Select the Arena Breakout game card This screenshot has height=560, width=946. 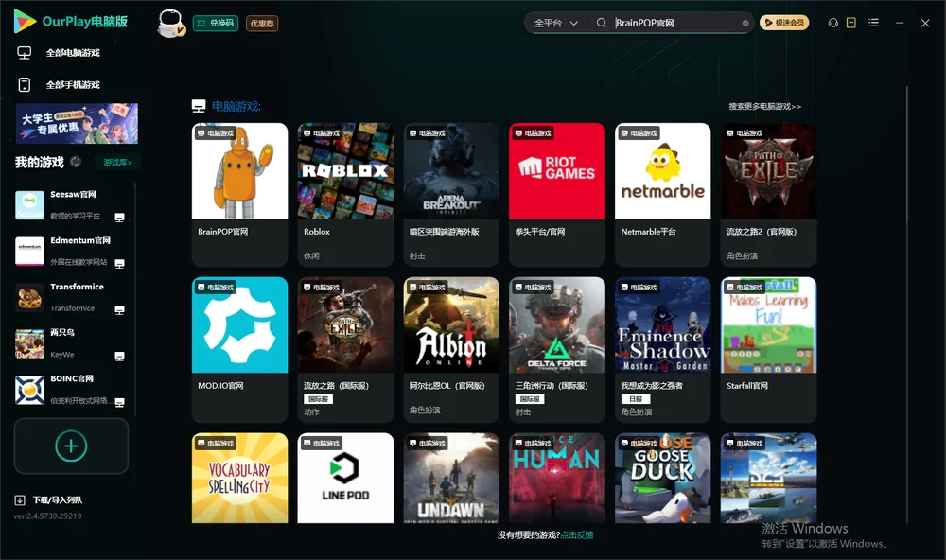pyautogui.click(x=451, y=194)
